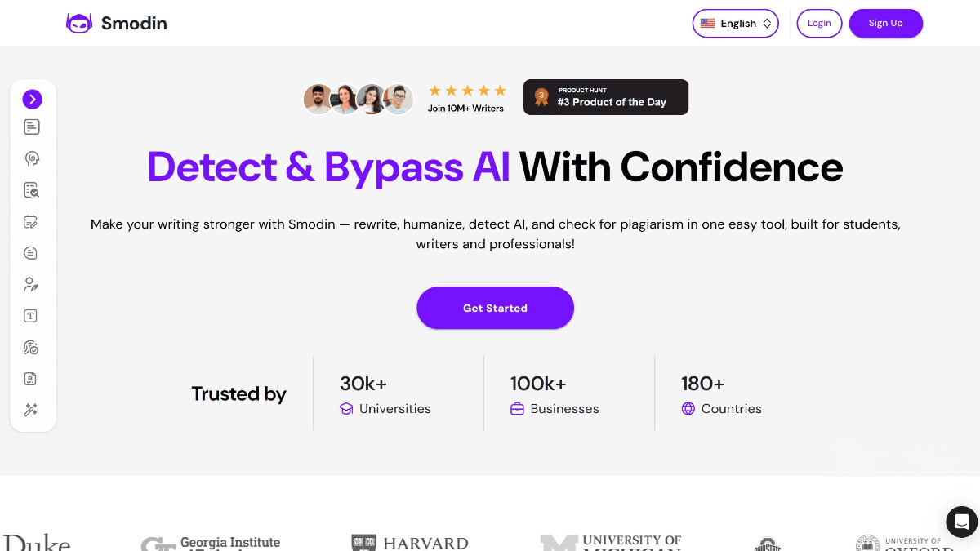Screen dimensions: 980x551
Task: Select the homework assignment pencil icon
Action: click(x=31, y=221)
